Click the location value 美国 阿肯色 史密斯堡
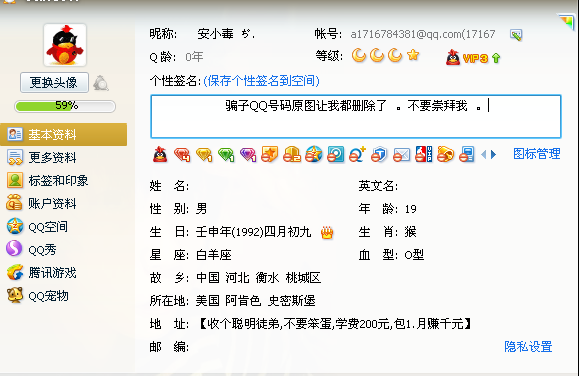Image resolution: width=579 pixels, height=376 pixels. point(256,301)
